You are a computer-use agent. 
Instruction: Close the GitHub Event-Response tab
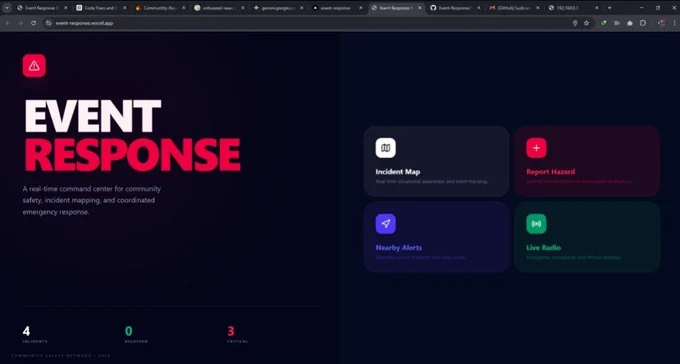pos(479,8)
